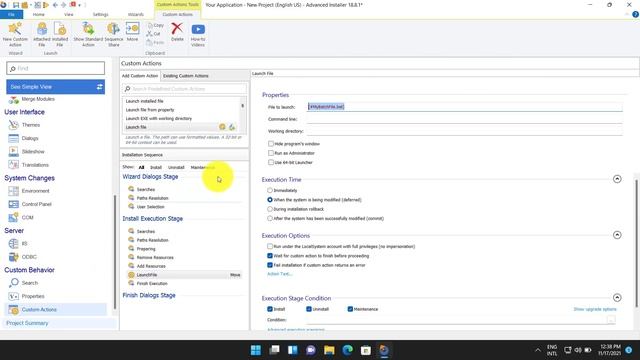Open the Search page under Custom Behavior

coord(30,283)
